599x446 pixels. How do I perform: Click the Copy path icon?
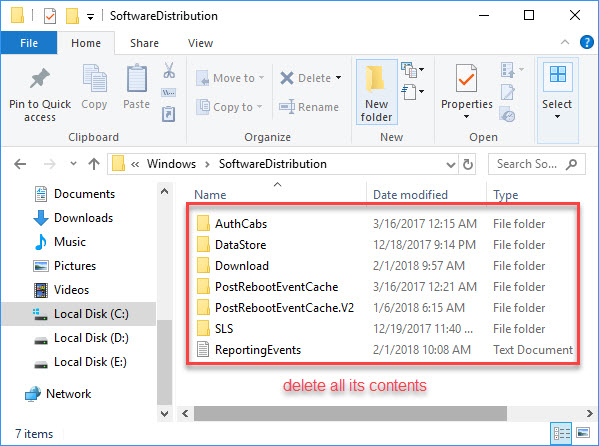[168, 92]
